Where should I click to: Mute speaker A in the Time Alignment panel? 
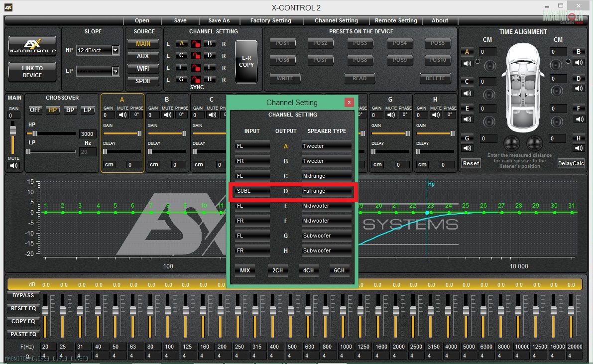(467, 63)
